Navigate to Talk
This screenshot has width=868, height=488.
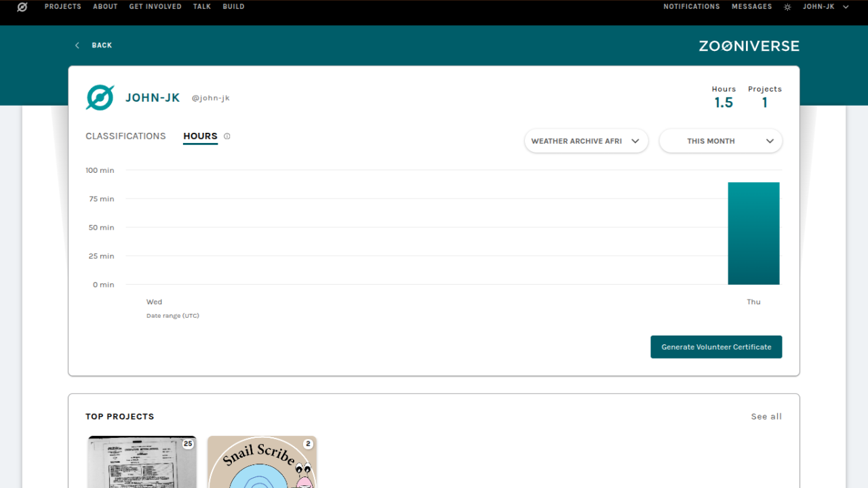click(x=202, y=7)
